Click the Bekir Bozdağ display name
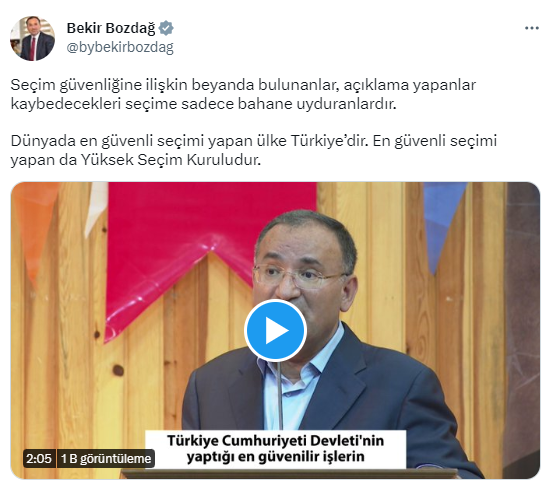The width and height of the screenshot is (548, 483). click(111, 28)
